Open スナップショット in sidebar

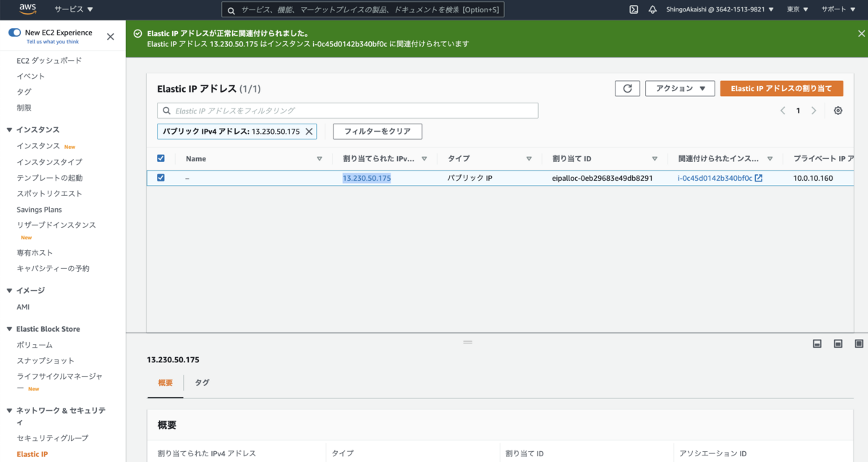tap(46, 360)
